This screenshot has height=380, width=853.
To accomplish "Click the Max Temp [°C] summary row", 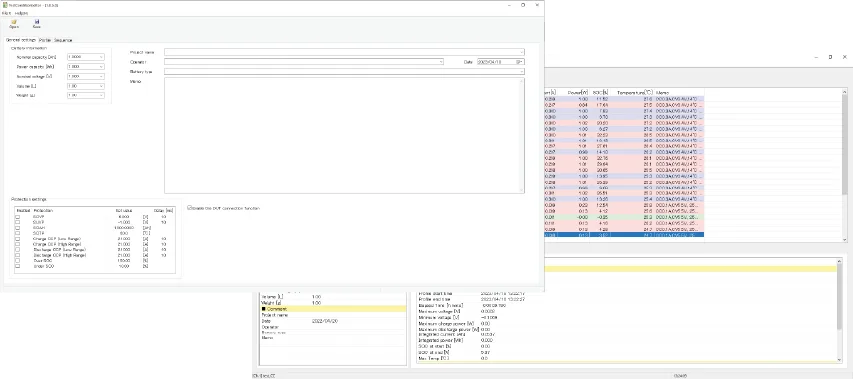I will [626, 358].
